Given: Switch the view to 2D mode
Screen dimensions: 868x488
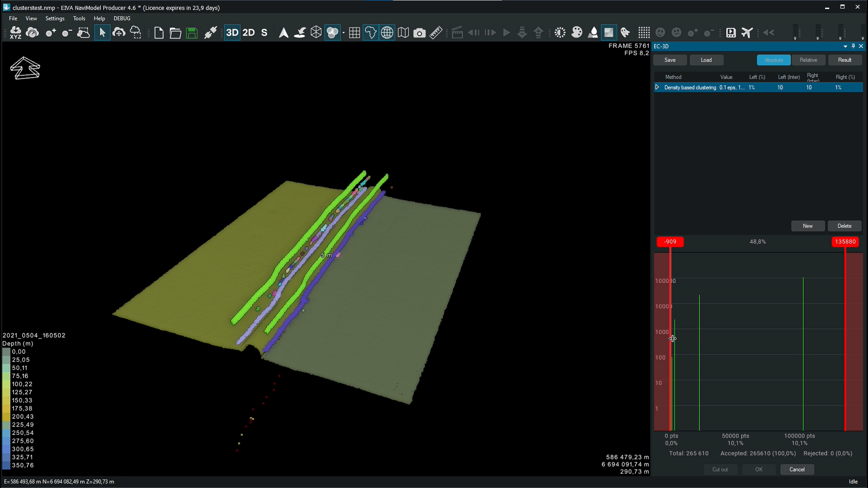Looking at the screenshot, I should click(x=248, y=33).
